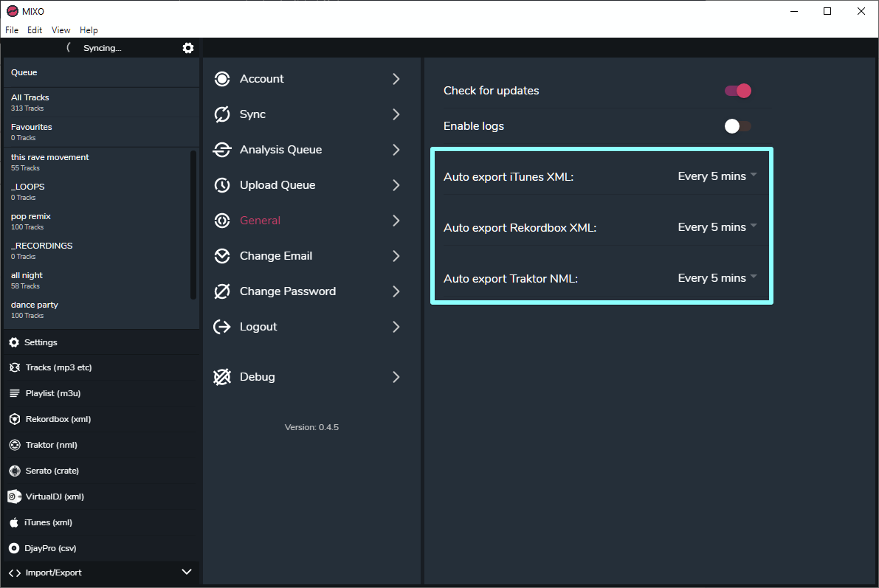Open the Favourites playlist
This screenshot has width=879, height=588.
pyautogui.click(x=101, y=132)
